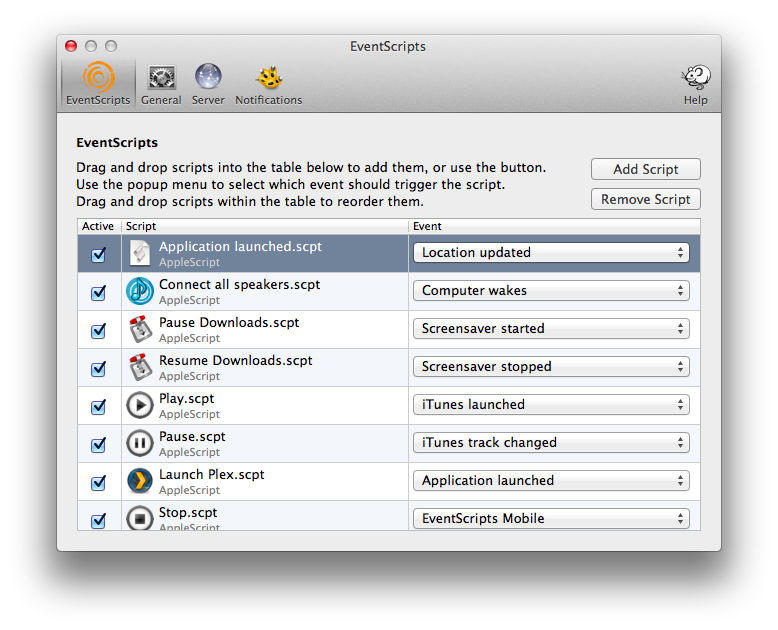Switch to the General preferences tab
Viewport: 778px width, 630px height.
pyautogui.click(x=161, y=84)
